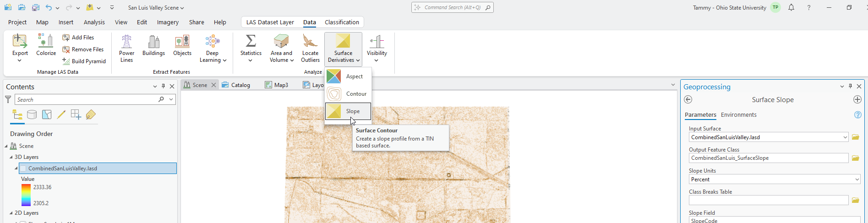The width and height of the screenshot is (868, 223).
Task: Click the elevation color ramp symbol
Action: (x=26, y=195)
